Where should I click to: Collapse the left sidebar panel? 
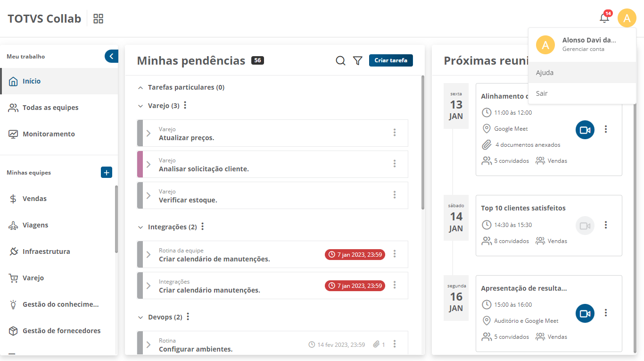click(111, 56)
